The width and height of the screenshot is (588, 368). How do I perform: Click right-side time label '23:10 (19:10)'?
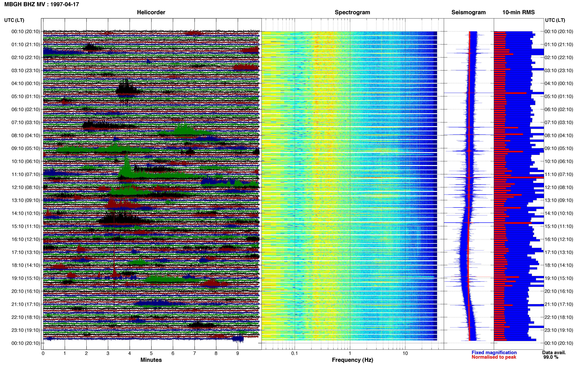click(559, 330)
